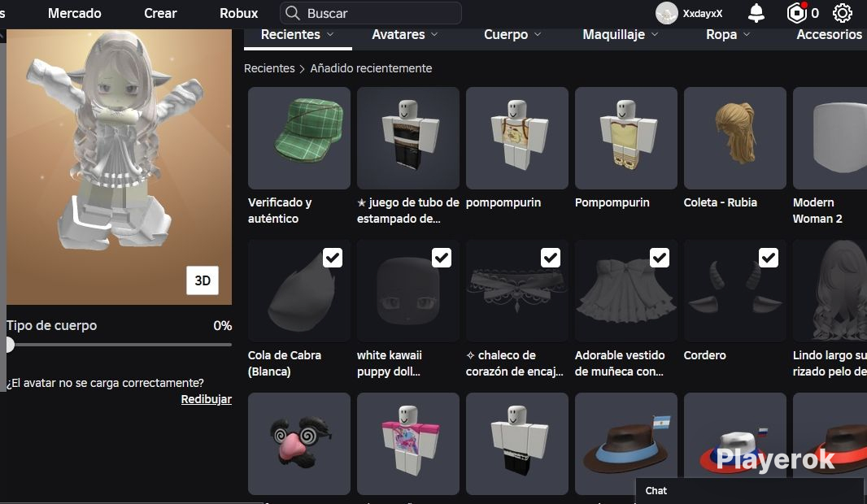This screenshot has height=504, width=867.
Task: Select the juego de tubo outfit thumbnail
Action: pos(408,138)
